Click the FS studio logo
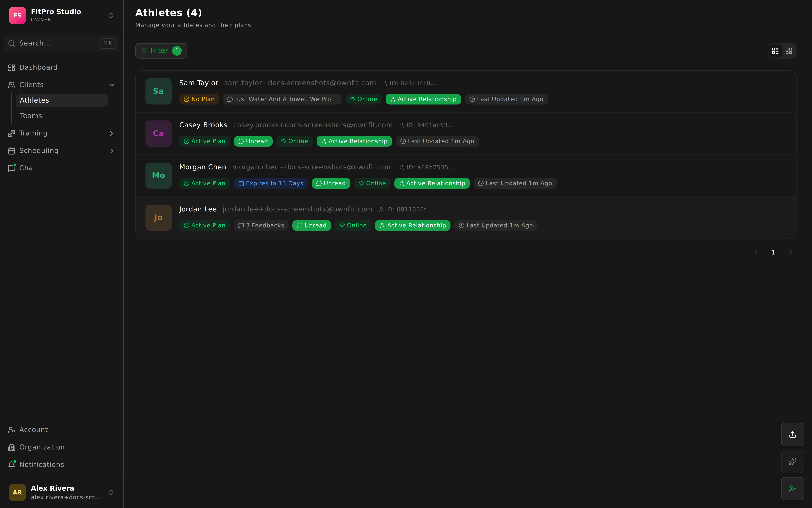 pyautogui.click(x=17, y=15)
